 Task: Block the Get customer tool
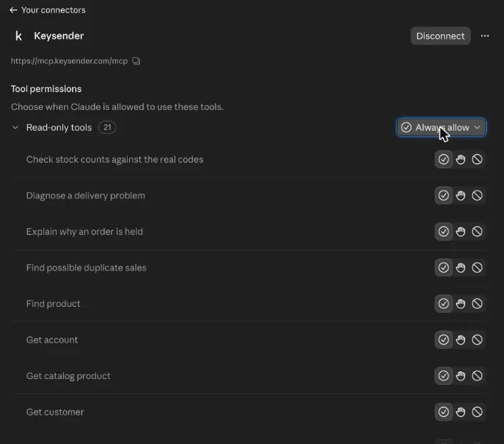tap(477, 412)
